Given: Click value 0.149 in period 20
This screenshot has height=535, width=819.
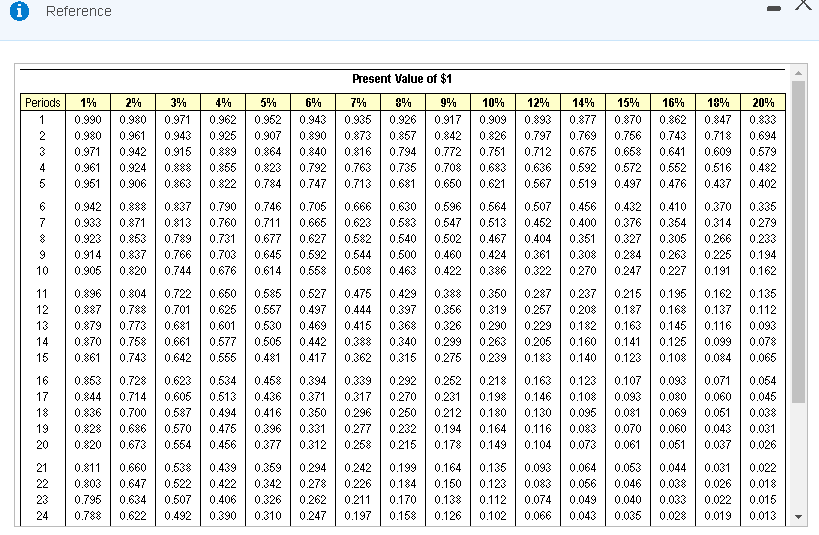Looking at the screenshot, I should pyautogui.click(x=493, y=445).
